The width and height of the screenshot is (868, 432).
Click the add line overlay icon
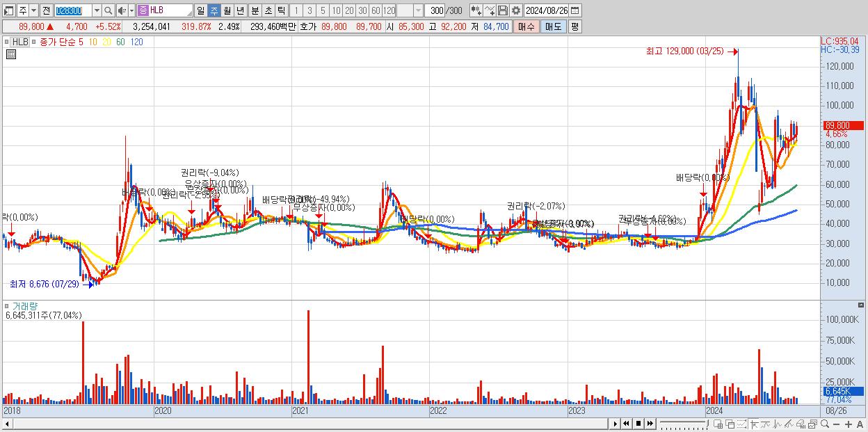tap(490, 10)
